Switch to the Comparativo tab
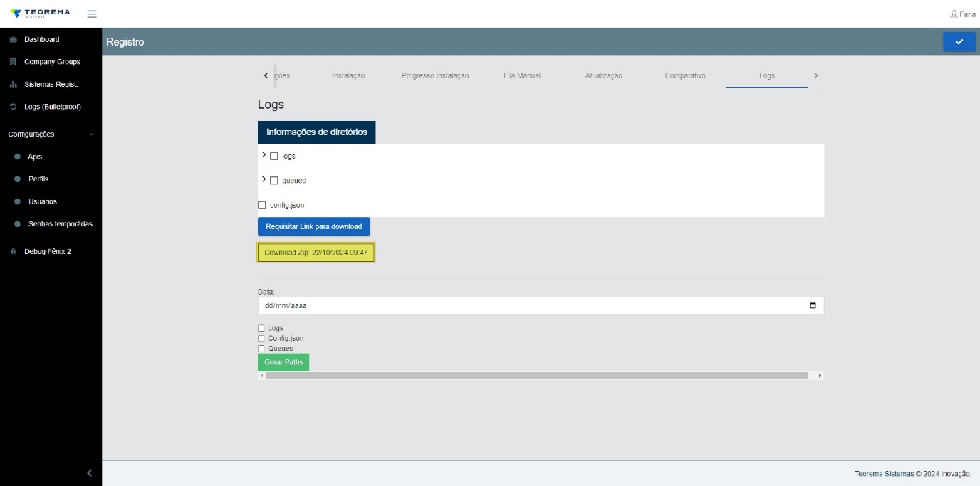 point(685,75)
